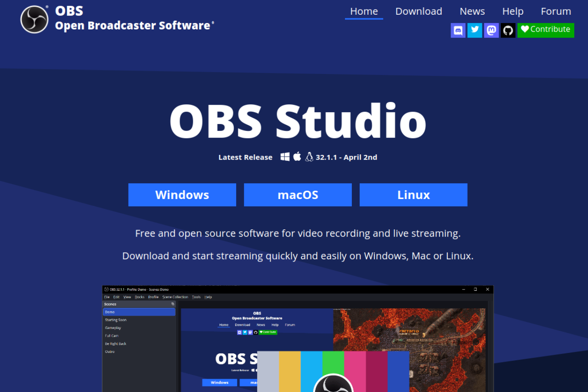This screenshot has height=392, width=588.
Task: Click the tiny green Contribute button inside the preview
Action: click(268, 332)
